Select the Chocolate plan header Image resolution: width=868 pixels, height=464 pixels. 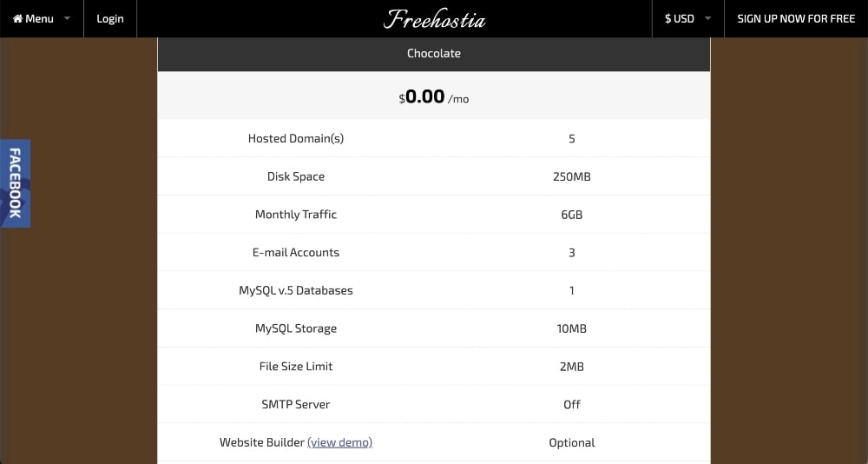(434, 53)
